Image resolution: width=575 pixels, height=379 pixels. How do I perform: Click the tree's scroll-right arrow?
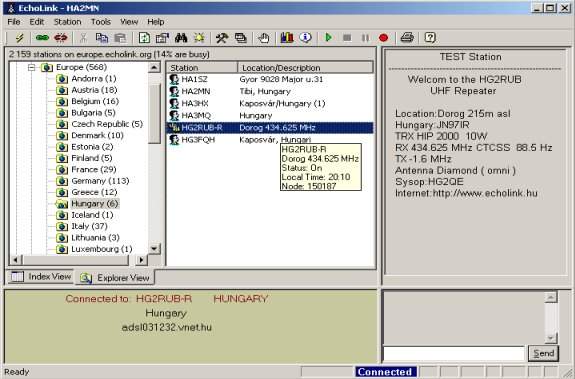[x=141, y=260]
